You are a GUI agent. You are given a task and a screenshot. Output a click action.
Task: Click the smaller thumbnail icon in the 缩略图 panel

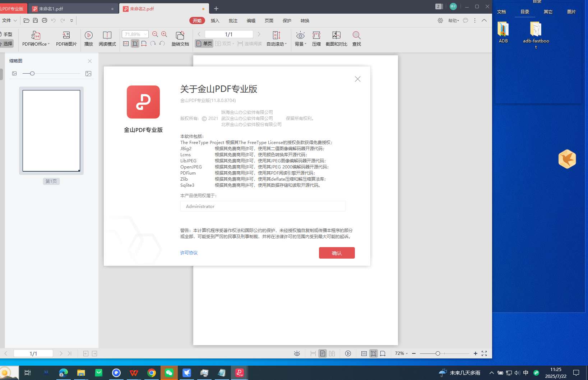pos(14,74)
